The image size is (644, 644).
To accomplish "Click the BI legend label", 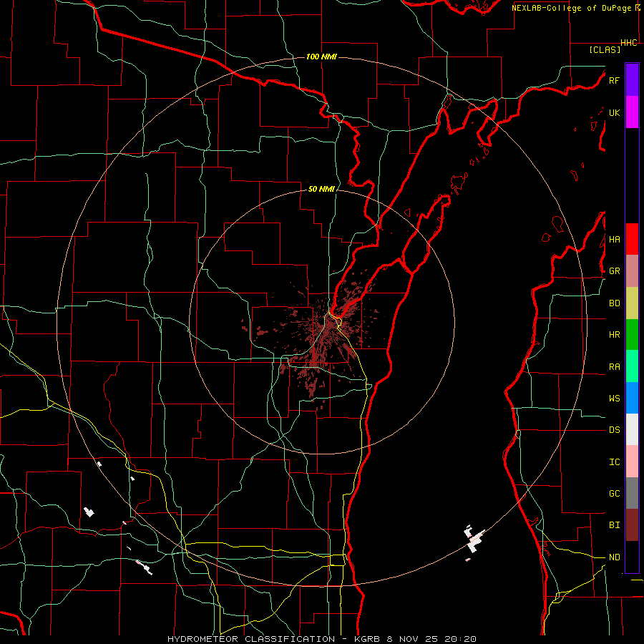I will (614, 525).
